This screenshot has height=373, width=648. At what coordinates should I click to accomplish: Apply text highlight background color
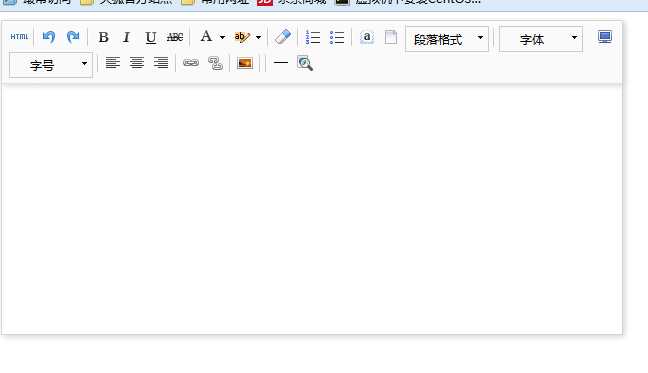[x=242, y=37]
